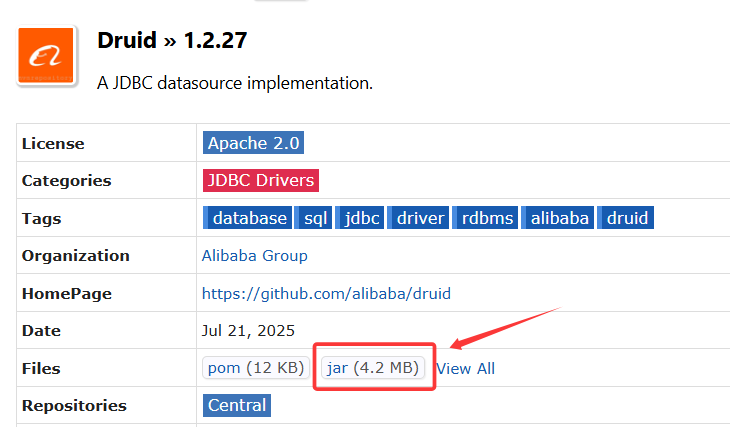Select the database tag
The image size is (730, 427).
[248, 218]
